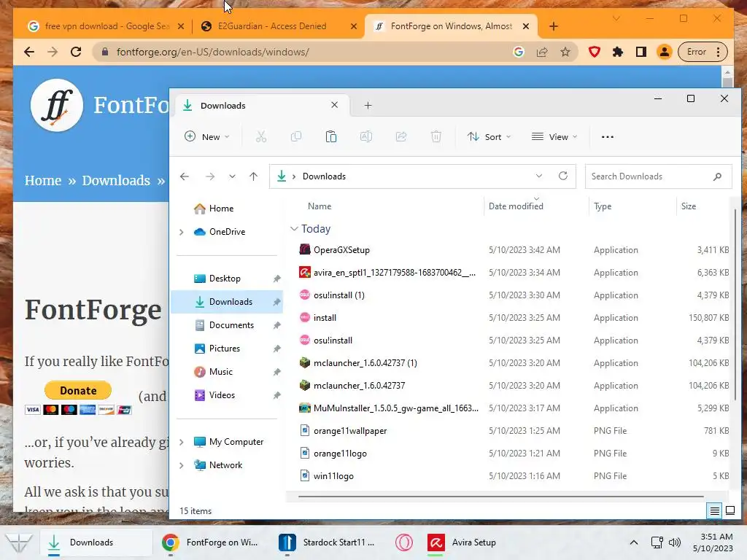Viewport: 747px width, 560px height.
Task: Click the Donate PayPal button
Action: pyautogui.click(x=78, y=391)
